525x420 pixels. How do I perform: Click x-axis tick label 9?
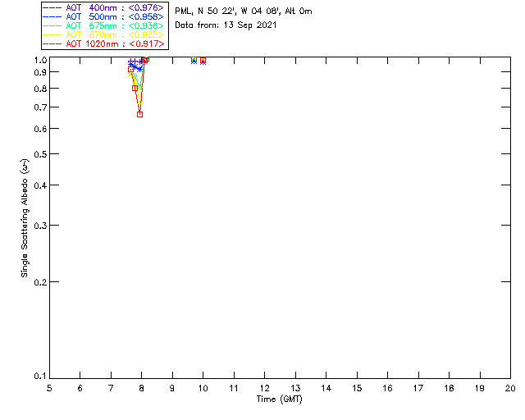coord(172,388)
